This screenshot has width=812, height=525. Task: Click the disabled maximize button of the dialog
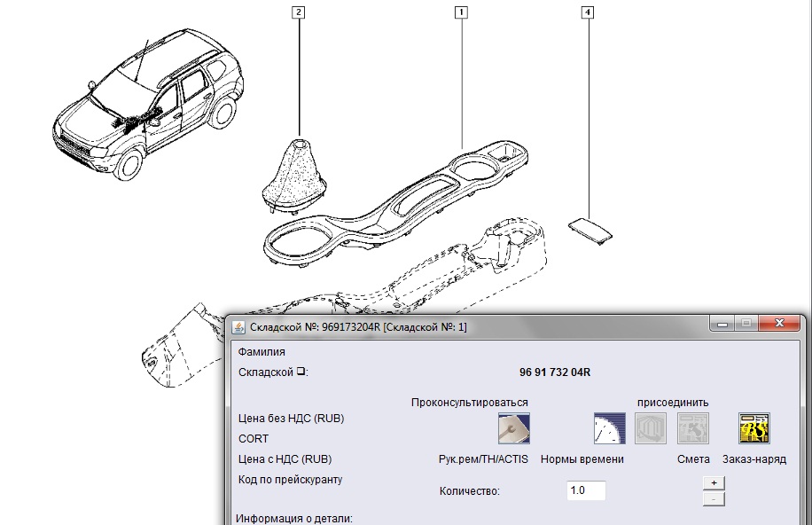coord(746,324)
